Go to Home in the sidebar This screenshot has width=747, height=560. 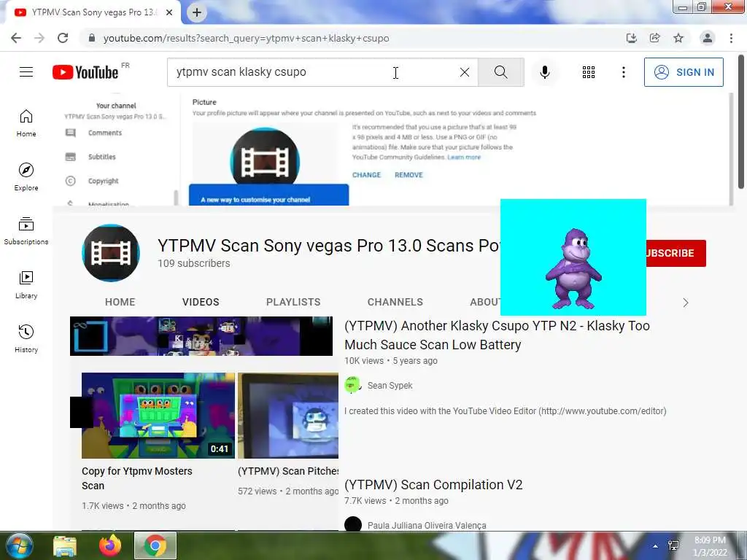[26, 123]
